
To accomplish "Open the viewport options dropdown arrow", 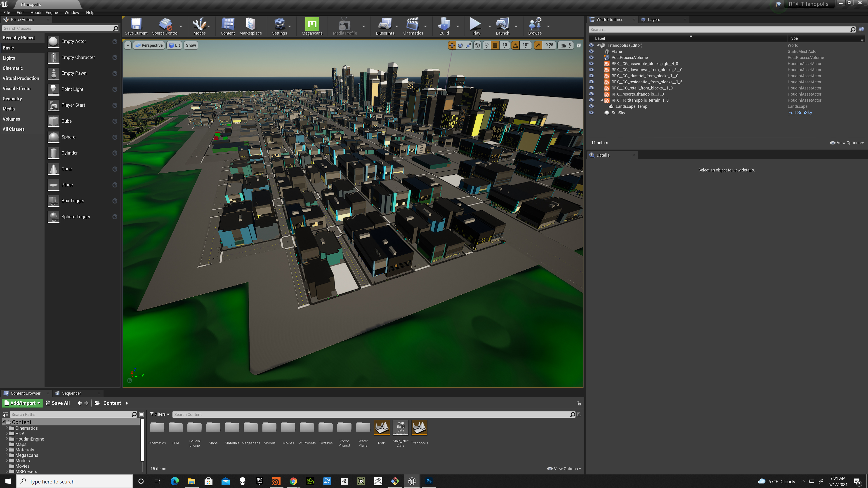I will 128,45.
